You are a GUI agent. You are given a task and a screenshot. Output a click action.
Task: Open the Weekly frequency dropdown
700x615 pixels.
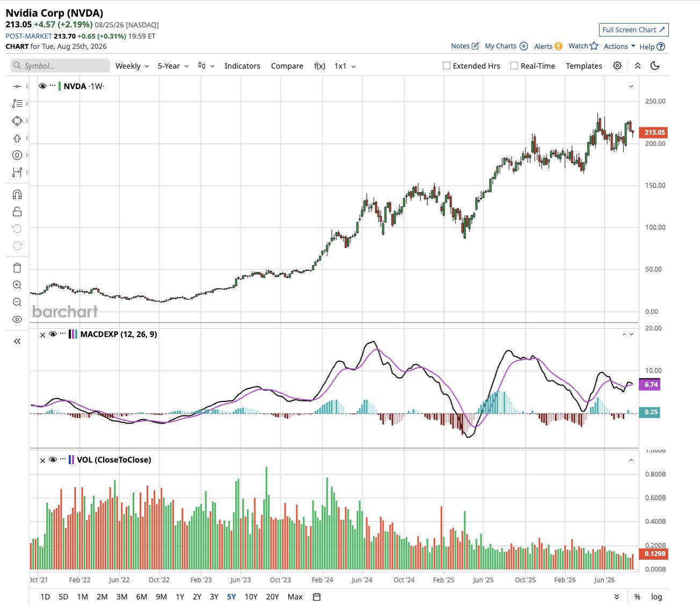point(132,66)
